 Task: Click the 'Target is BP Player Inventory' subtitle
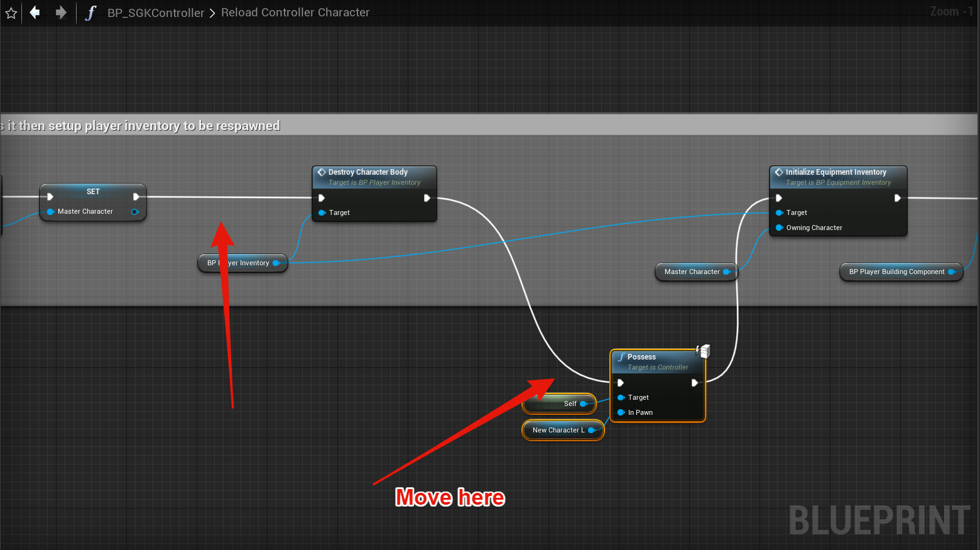(x=374, y=183)
